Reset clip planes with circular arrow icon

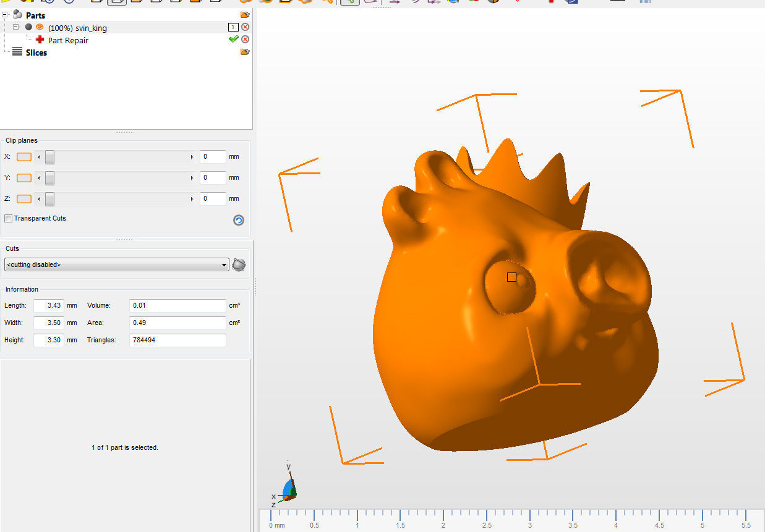[239, 220]
